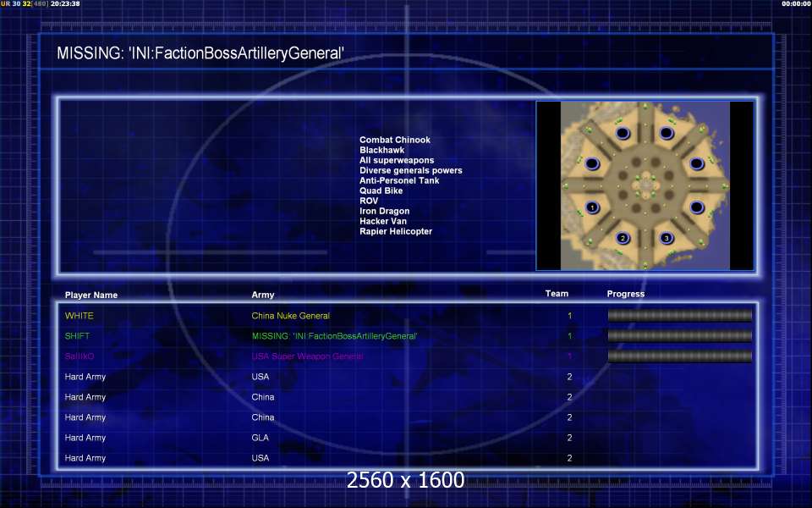Click Blackhawk in feature list
The image size is (812, 508).
[382, 150]
